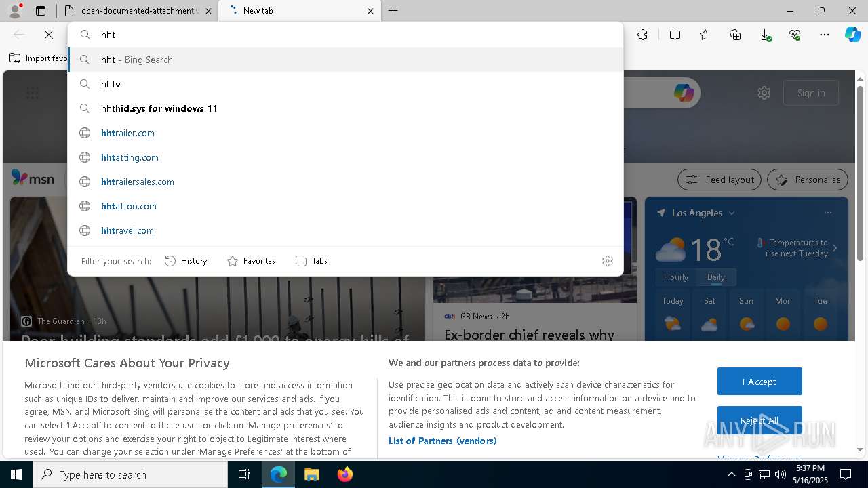The height and width of the screenshot is (488, 868).
Task: Open the browser profile icon
Action: click(15, 10)
